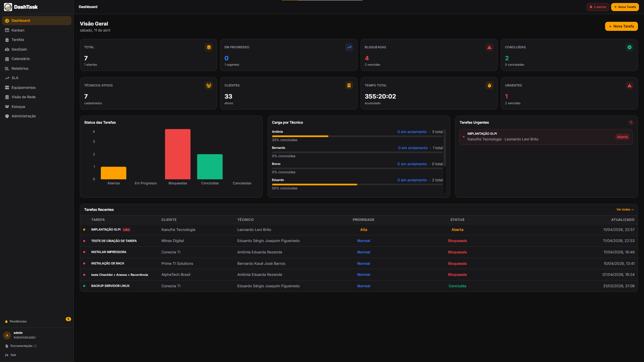Switch to the Visão de Rede section
The width and height of the screenshot is (644, 362).
pos(23,97)
